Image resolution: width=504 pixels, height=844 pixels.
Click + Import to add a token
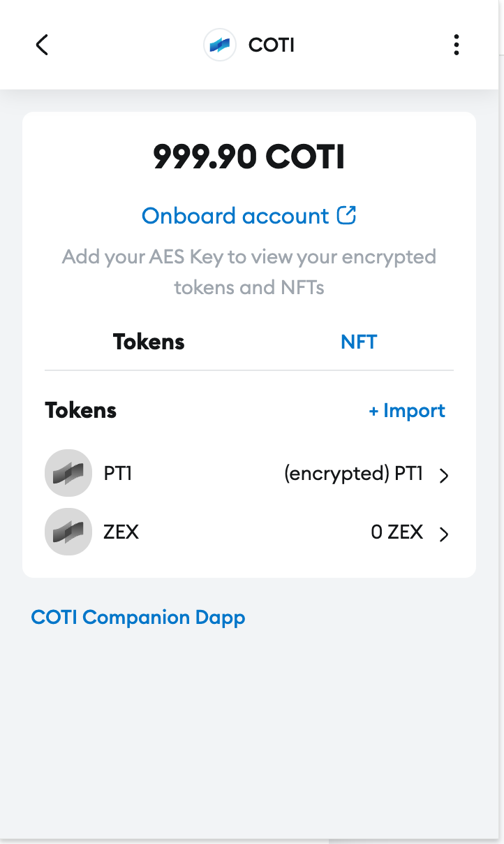click(x=407, y=410)
